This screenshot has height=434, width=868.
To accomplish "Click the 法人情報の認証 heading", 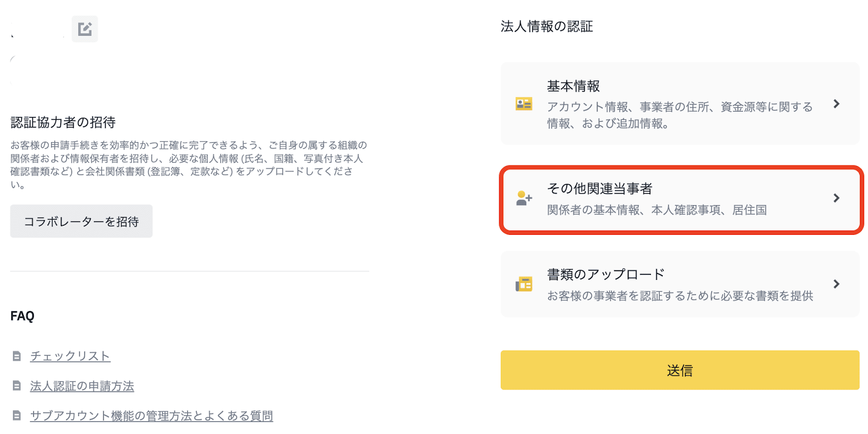I will coord(546,27).
